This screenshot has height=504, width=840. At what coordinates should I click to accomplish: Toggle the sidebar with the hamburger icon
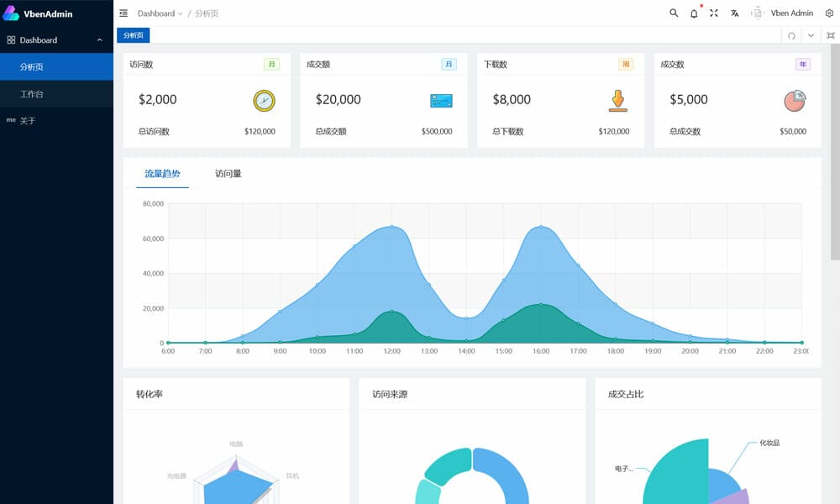123,13
